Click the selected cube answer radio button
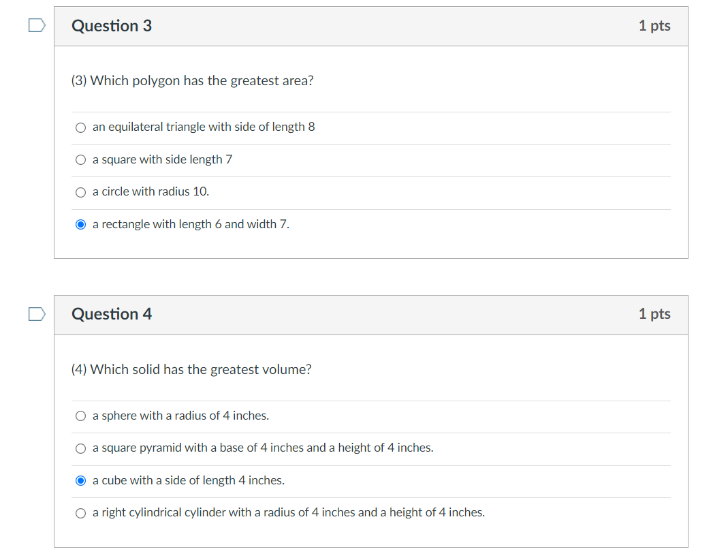The width and height of the screenshot is (728, 560). (x=80, y=480)
